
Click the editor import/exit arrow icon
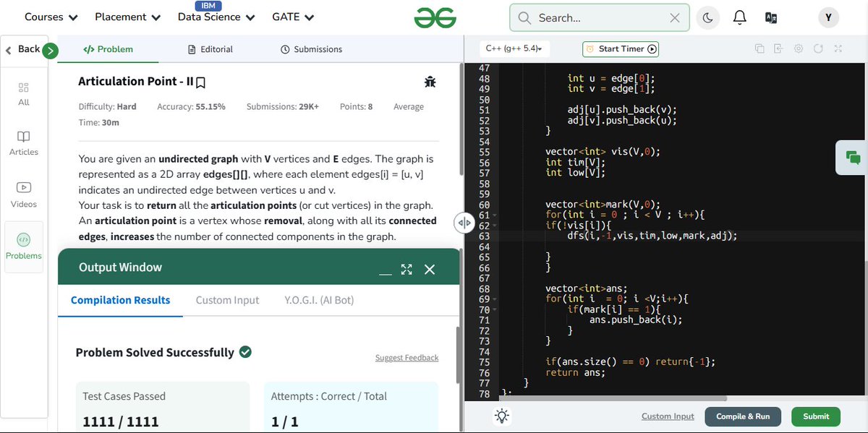pyautogui.click(x=778, y=48)
